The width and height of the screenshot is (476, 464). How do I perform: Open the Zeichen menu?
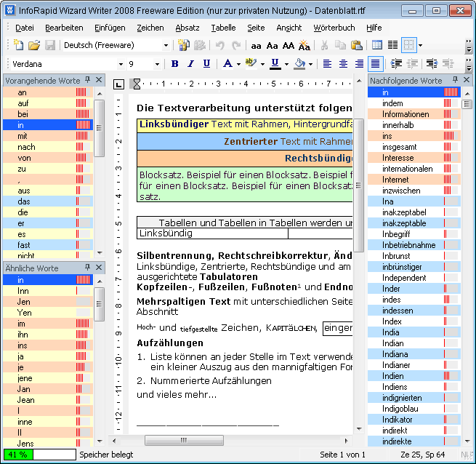point(150,28)
